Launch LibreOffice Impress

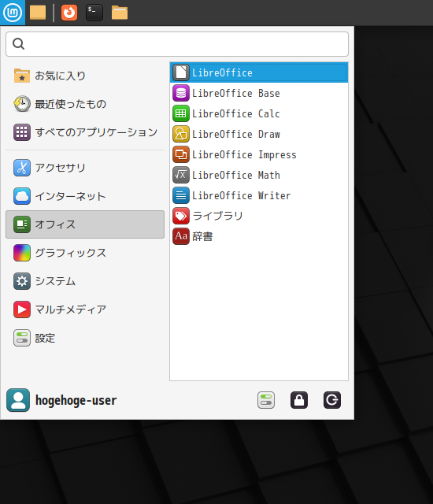259,154
